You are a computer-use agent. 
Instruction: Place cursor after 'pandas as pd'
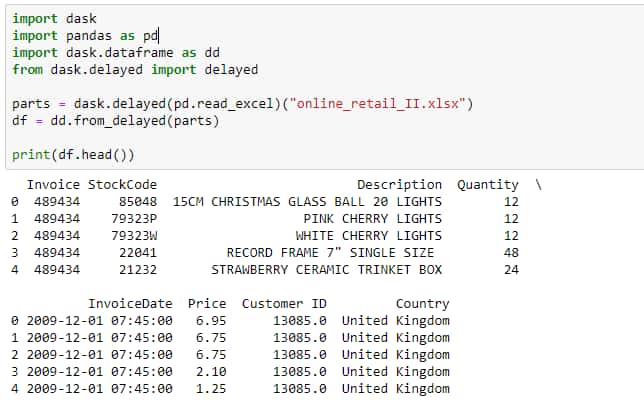tap(159, 36)
